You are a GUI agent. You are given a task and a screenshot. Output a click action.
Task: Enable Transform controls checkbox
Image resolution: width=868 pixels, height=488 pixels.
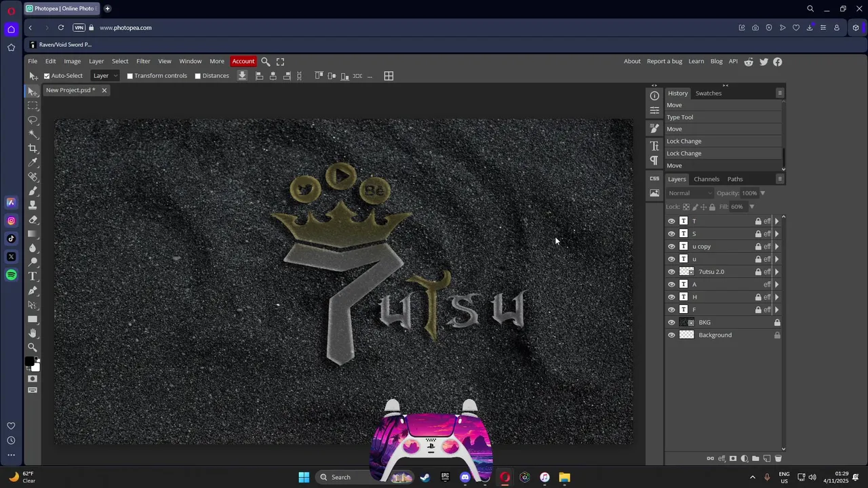pyautogui.click(x=130, y=76)
